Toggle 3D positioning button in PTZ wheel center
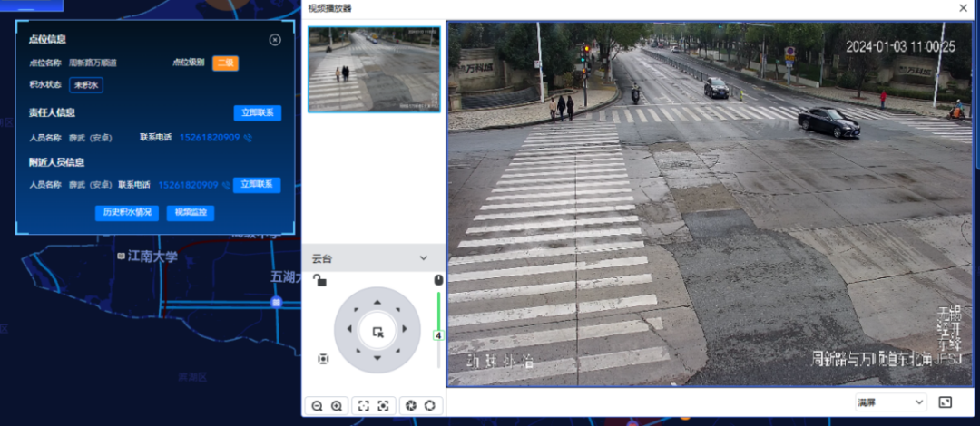This screenshot has height=426, width=980. coord(377,332)
